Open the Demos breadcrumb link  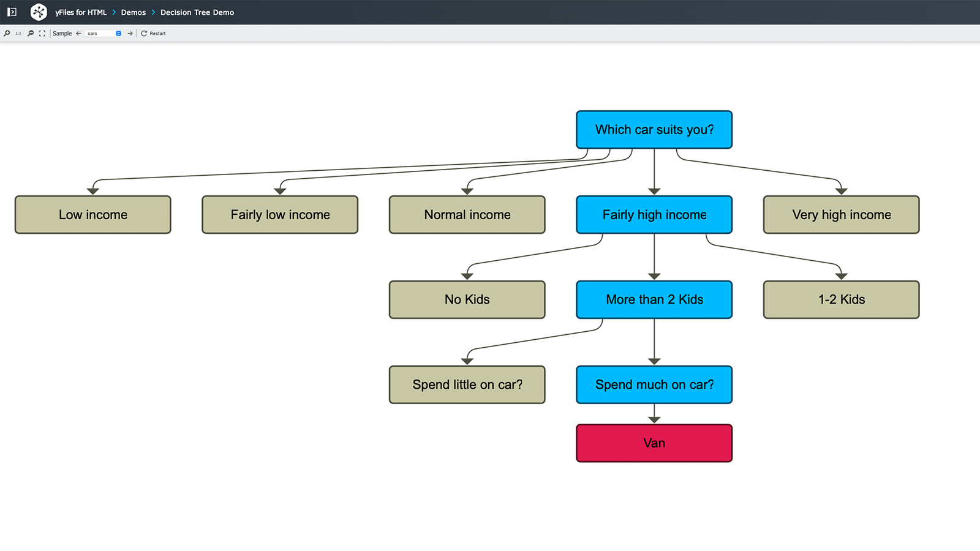pos(133,12)
